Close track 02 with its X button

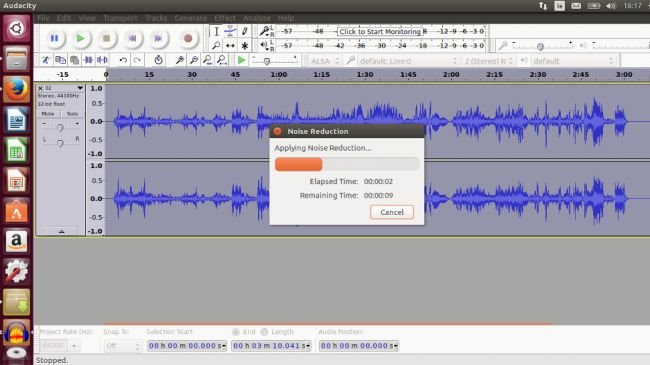pyautogui.click(x=40, y=88)
